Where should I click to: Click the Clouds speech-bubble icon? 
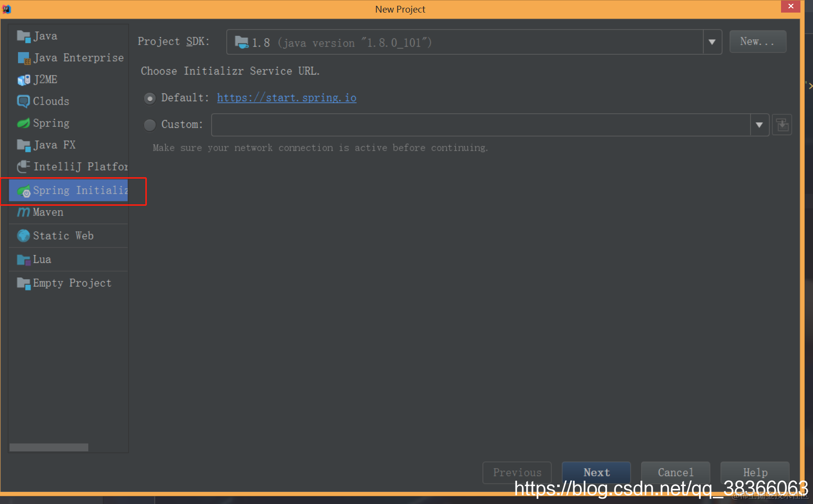[23, 101]
